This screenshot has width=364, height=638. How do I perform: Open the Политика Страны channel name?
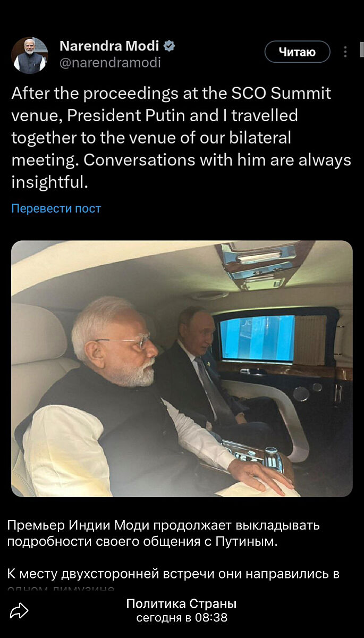coord(181,604)
